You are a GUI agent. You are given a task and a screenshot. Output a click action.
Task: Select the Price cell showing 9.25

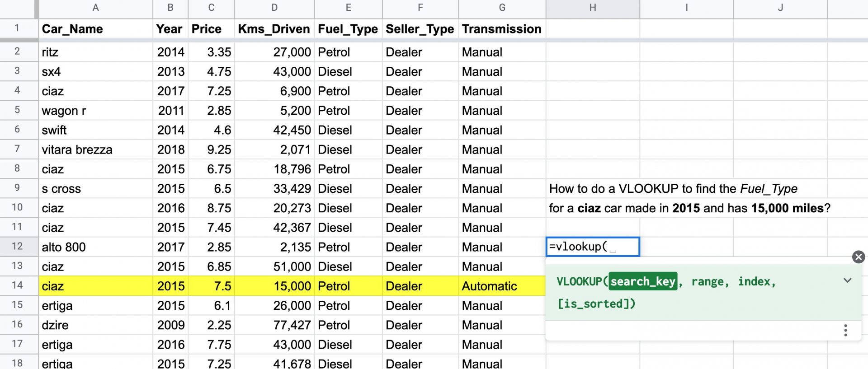click(x=211, y=149)
